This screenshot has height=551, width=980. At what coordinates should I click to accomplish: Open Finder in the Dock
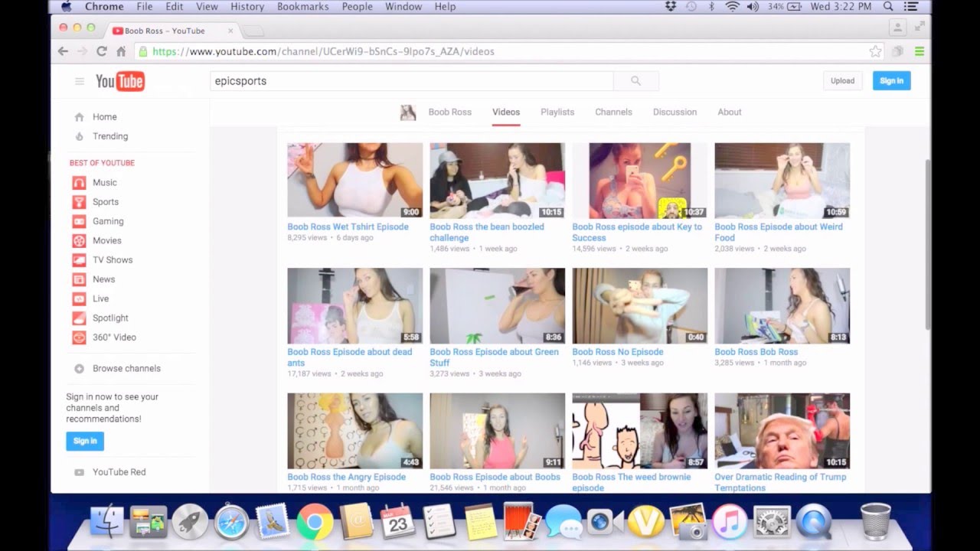[106, 522]
